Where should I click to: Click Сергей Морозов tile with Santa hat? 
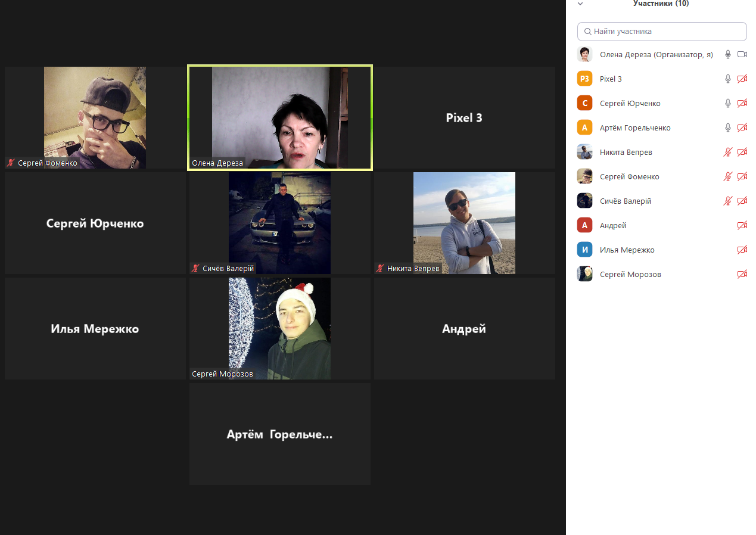[x=280, y=329]
